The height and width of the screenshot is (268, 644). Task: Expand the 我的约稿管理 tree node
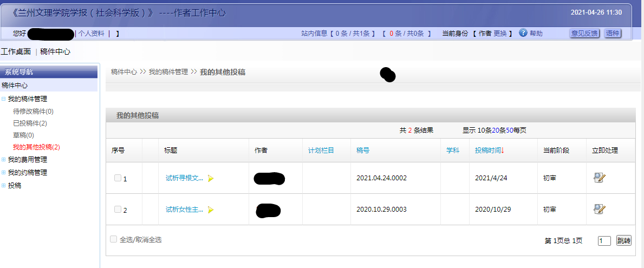click(x=4, y=173)
